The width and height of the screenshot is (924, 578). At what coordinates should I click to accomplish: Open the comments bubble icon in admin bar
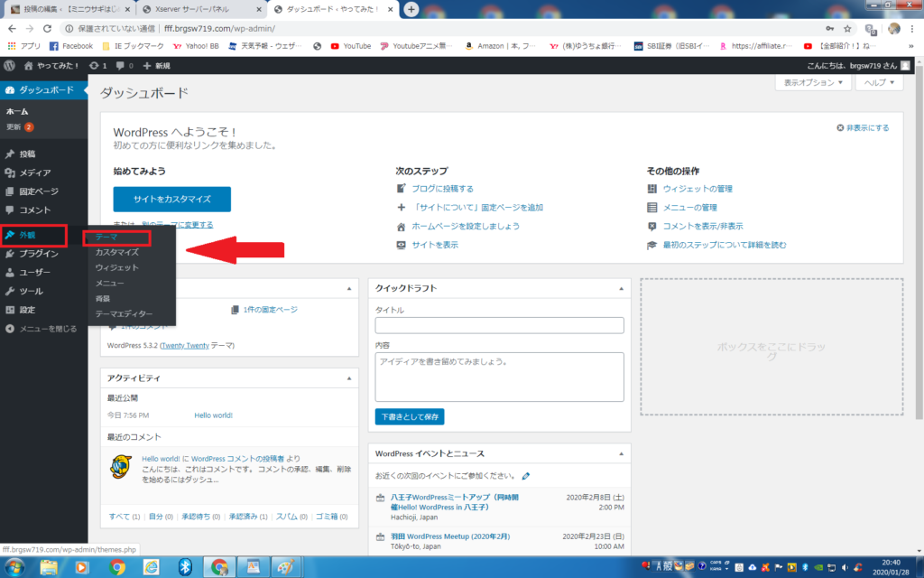click(119, 66)
